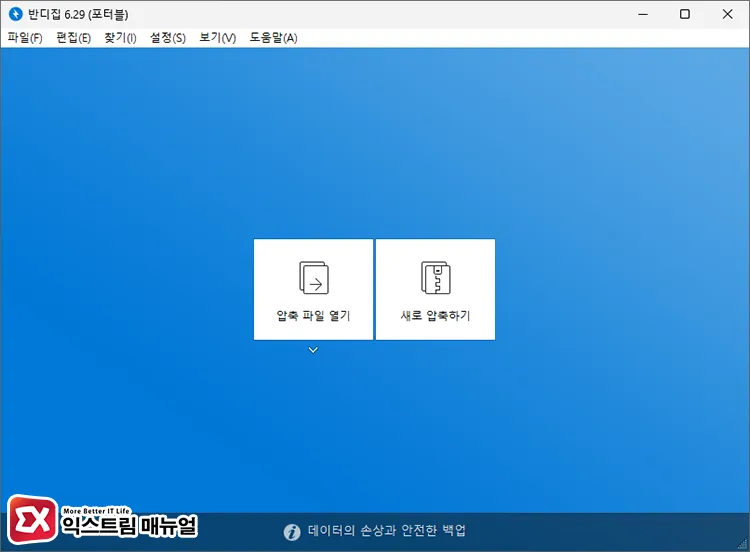Maximize the Bandizip window

[x=685, y=14]
